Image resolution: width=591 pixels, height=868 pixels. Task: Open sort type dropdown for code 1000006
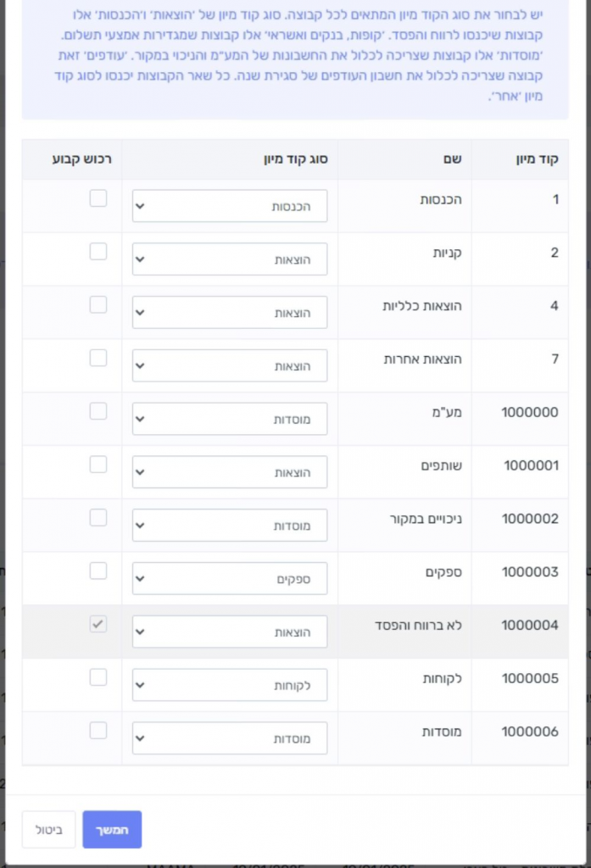(230, 738)
